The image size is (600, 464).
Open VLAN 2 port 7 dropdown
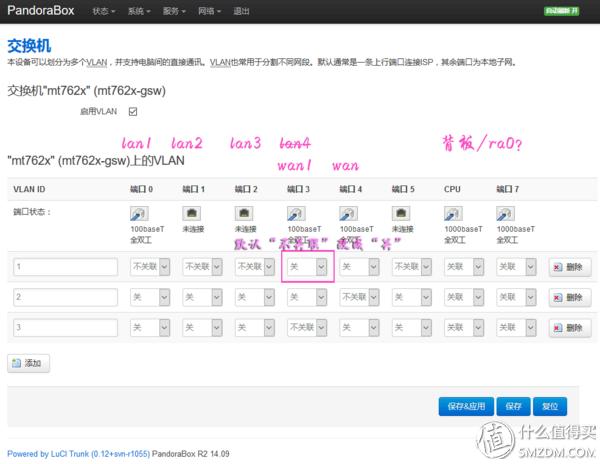(516, 297)
